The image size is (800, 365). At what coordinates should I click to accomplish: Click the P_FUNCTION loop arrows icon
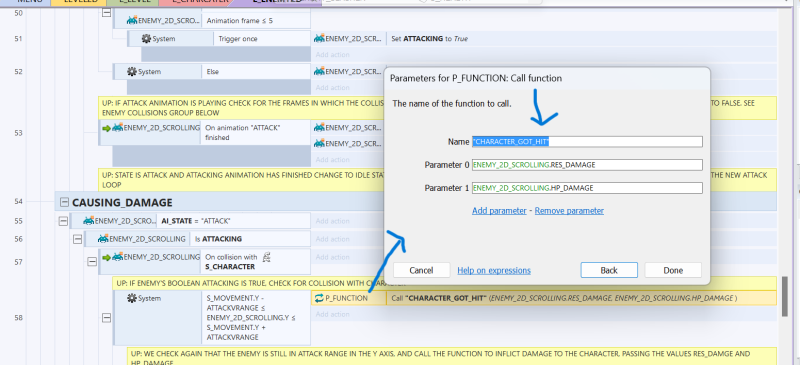pyautogui.click(x=319, y=298)
